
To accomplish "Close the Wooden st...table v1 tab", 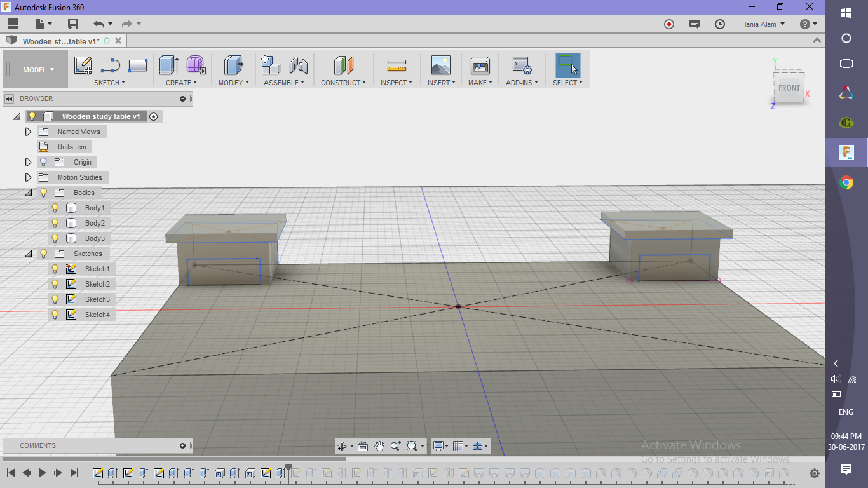I will point(117,41).
